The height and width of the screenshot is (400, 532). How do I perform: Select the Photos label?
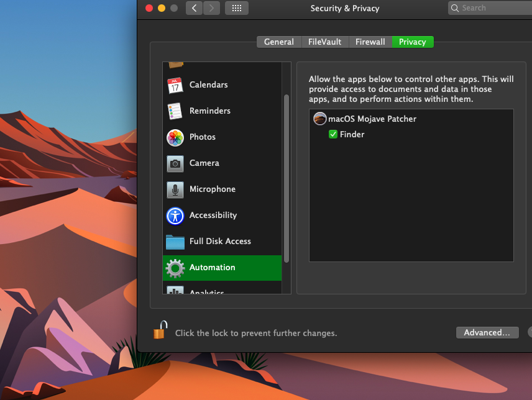coord(202,137)
